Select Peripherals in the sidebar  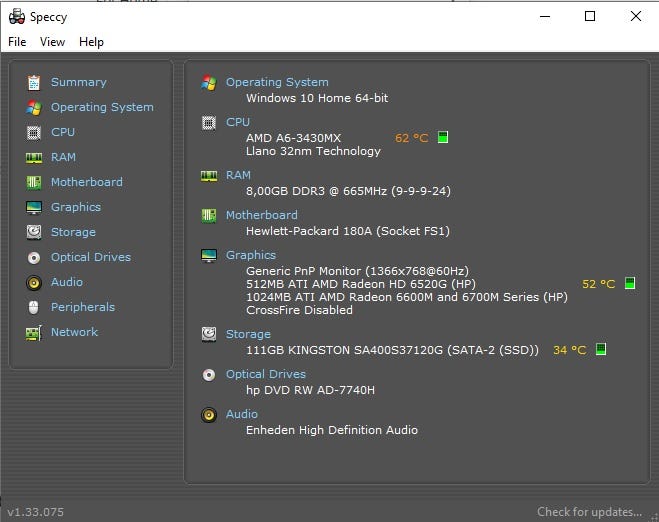pos(83,307)
